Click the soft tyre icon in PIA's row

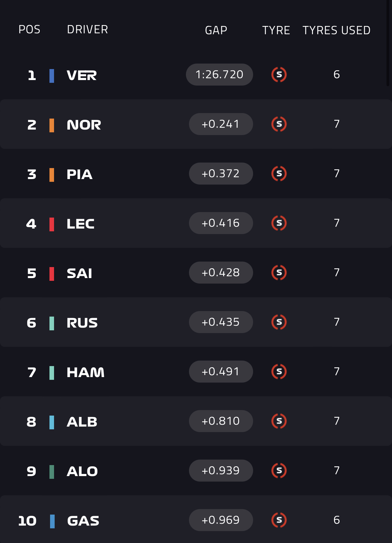coord(279,174)
